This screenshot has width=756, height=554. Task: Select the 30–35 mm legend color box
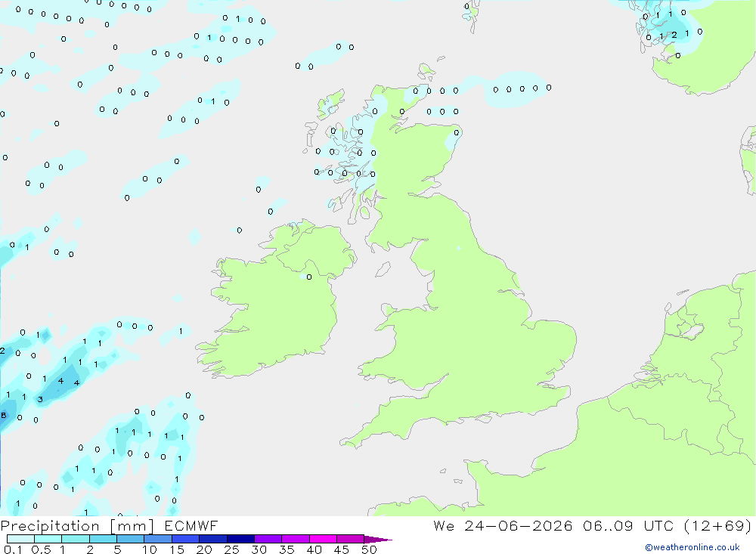coord(268,539)
